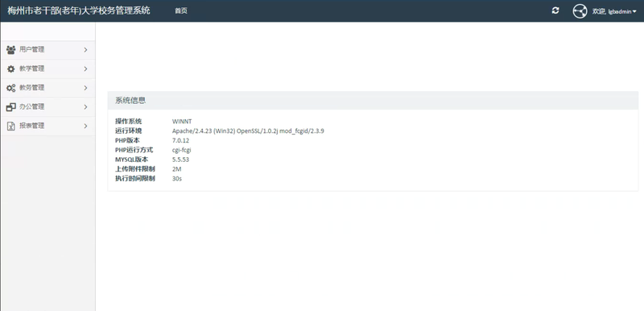The image size is (644, 311).
Task: Select the MYSQL版本 label
Action: (x=131, y=160)
